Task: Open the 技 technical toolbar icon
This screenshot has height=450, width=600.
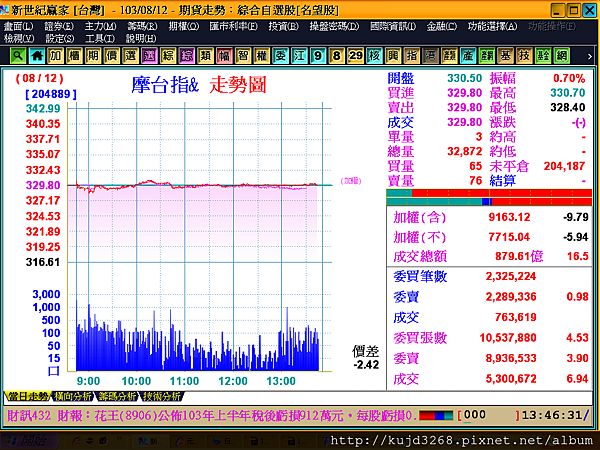Action: tap(524, 56)
